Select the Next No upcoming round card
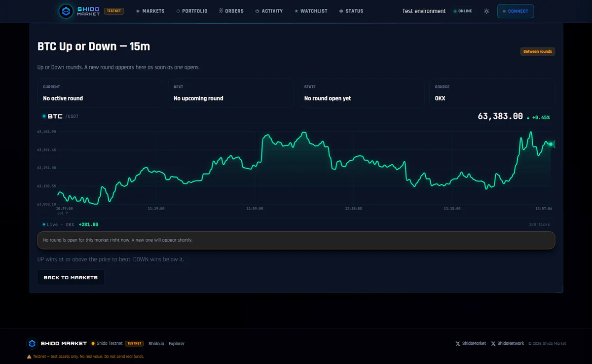 (x=231, y=93)
